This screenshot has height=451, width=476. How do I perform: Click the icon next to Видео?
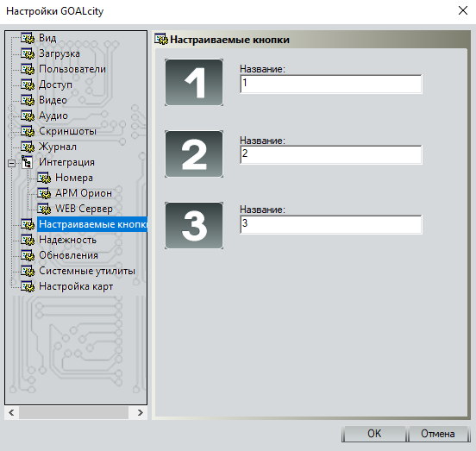[x=28, y=100]
